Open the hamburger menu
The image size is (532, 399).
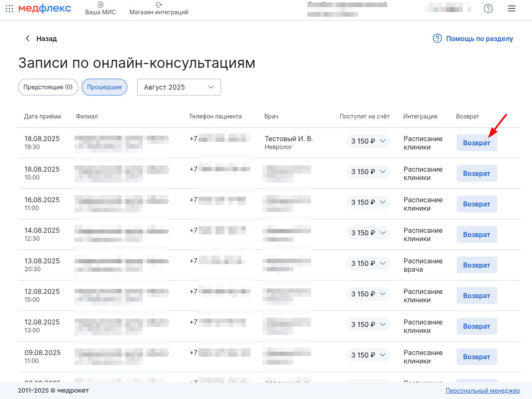[511, 8]
